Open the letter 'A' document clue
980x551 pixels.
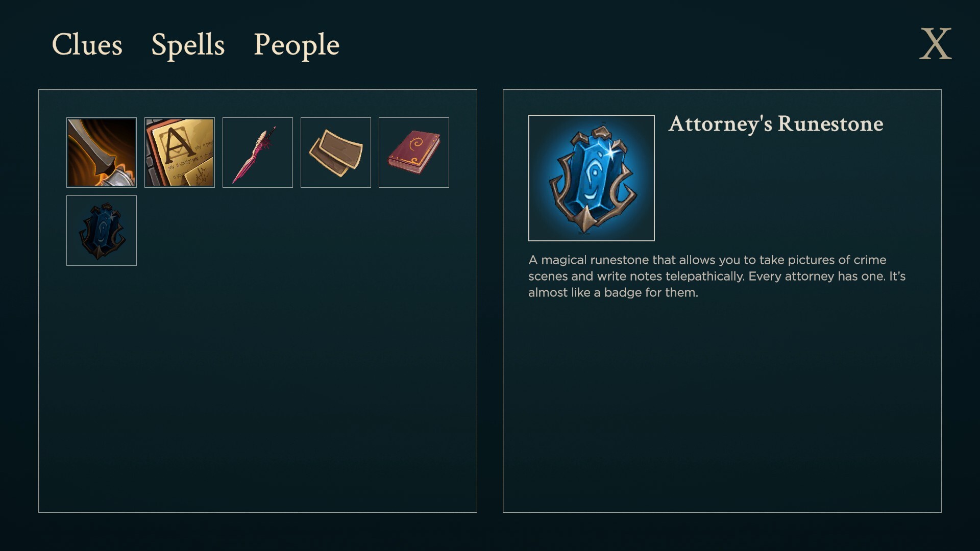180,153
